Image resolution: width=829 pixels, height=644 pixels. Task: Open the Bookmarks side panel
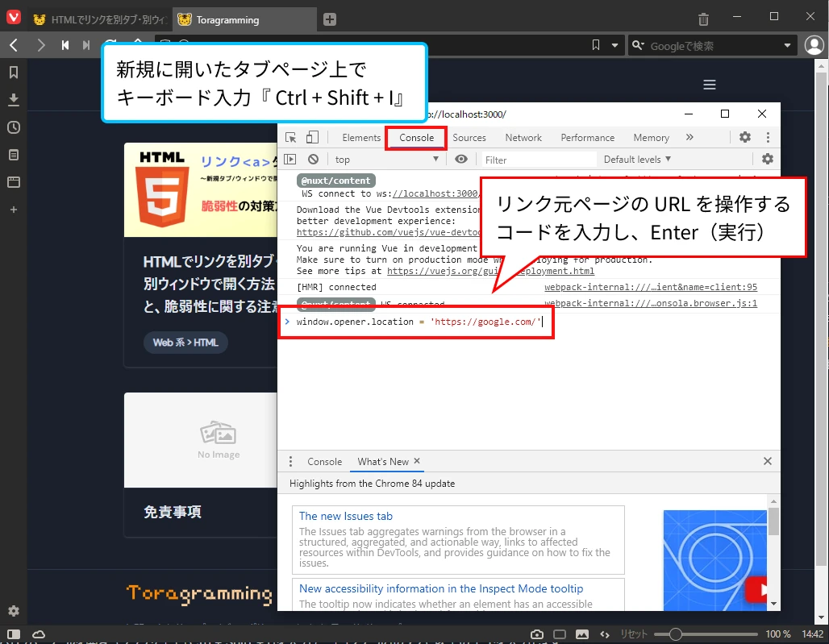(x=14, y=73)
